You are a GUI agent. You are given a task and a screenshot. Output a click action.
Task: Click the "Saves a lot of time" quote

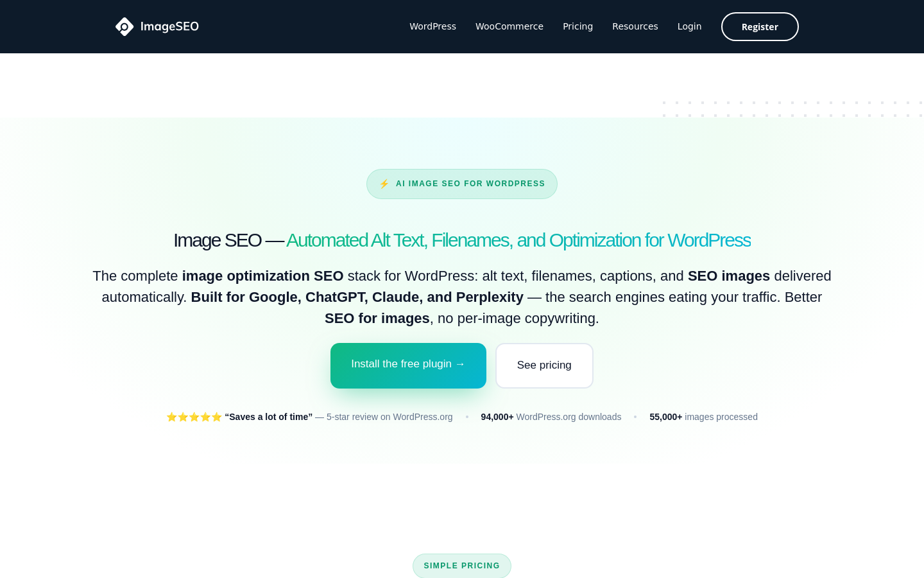click(269, 417)
